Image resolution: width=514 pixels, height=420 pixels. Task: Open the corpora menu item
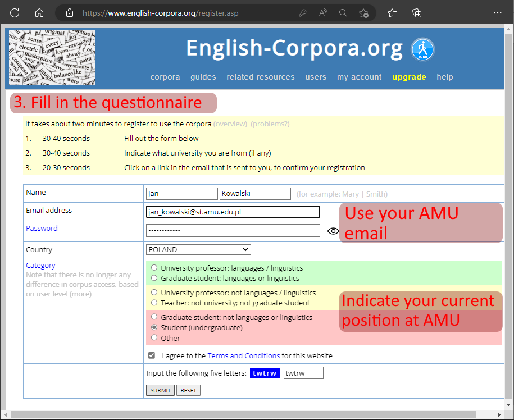[165, 77]
